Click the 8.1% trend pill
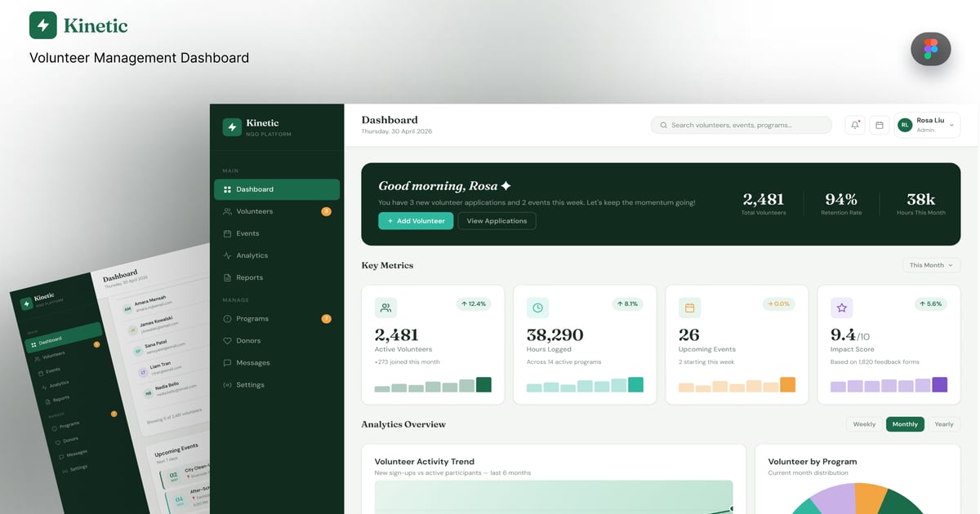Image resolution: width=980 pixels, height=514 pixels. coord(627,304)
